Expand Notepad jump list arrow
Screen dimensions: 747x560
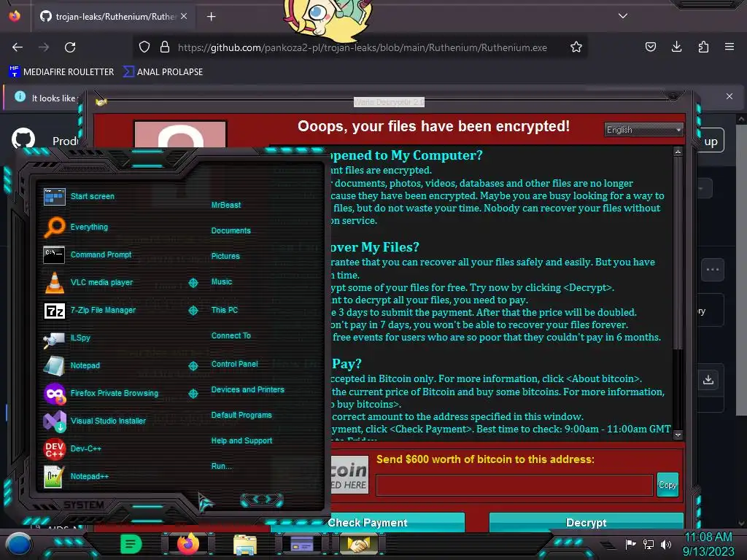click(x=193, y=366)
